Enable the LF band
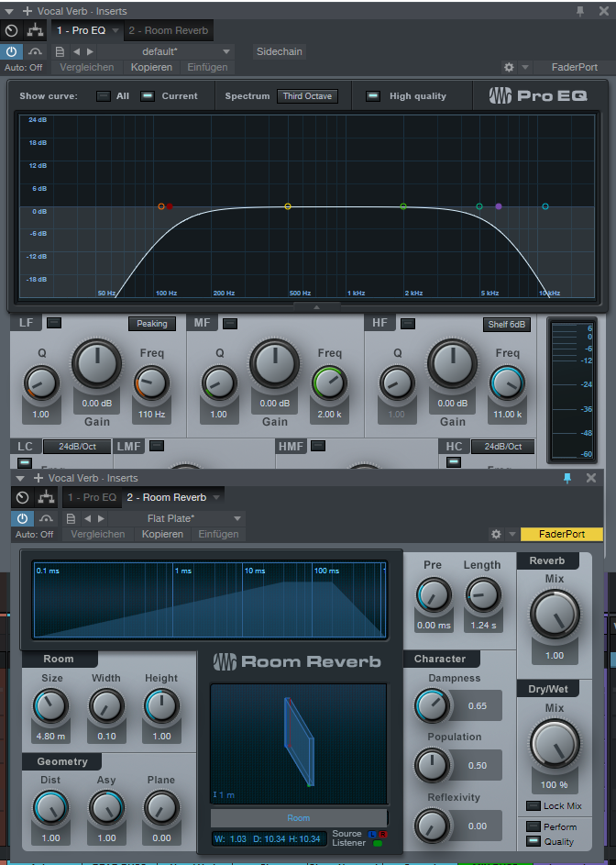This screenshot has width=616, height=865. click(x=54, y=323)
